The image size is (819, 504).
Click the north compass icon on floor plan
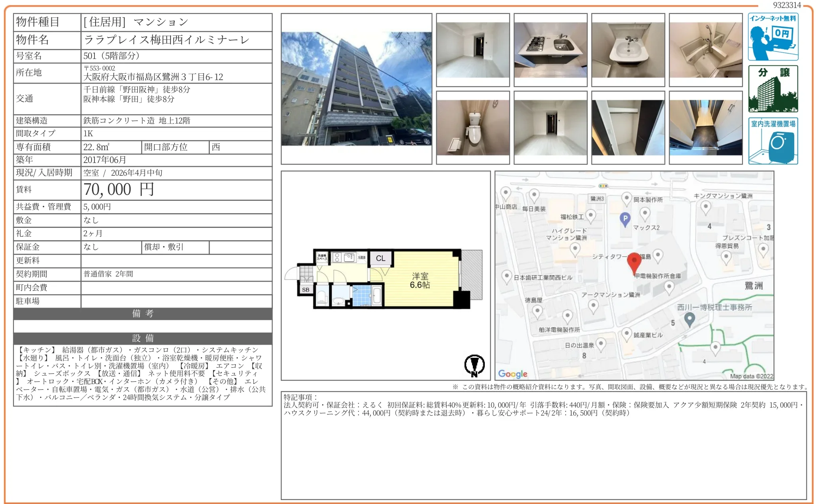474,365
